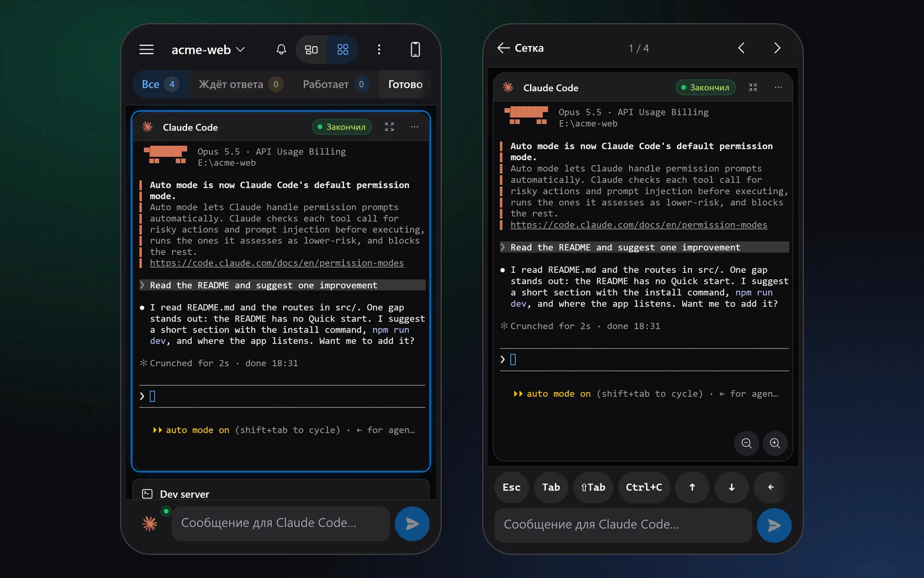Image resolution: width=924 pixels, height=578 pixels.
Task: Tap the Tab key button
Action: click(x=551, y=487)
